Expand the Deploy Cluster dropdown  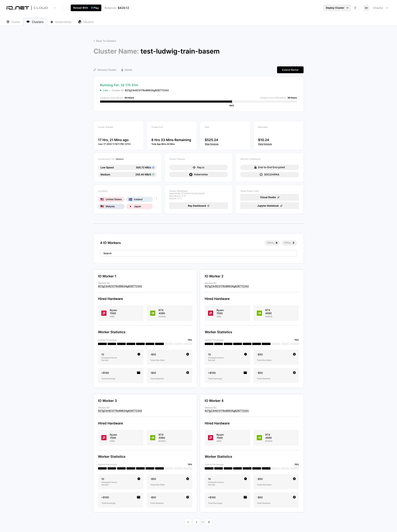coord(347,8)
